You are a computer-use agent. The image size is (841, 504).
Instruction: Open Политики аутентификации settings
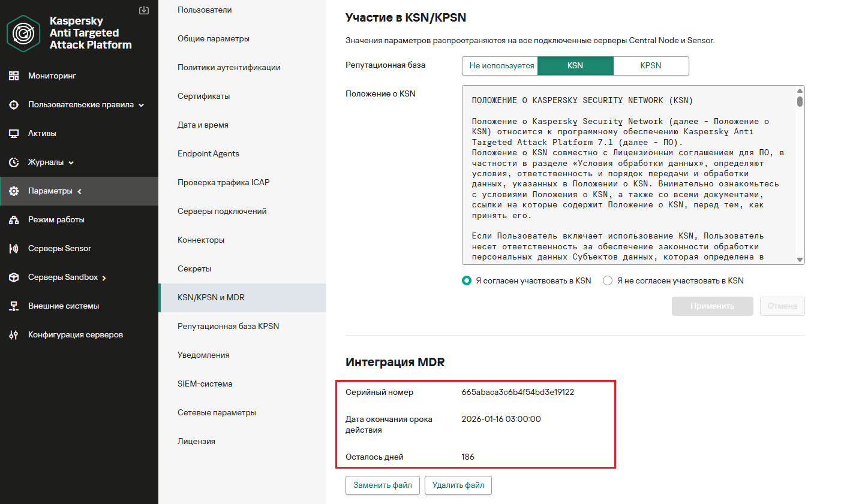(242, 68)
